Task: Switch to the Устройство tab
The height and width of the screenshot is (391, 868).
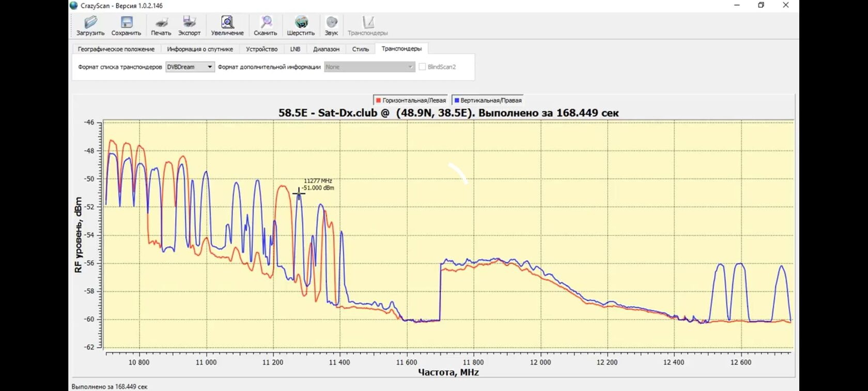Action: coord(261,49)
